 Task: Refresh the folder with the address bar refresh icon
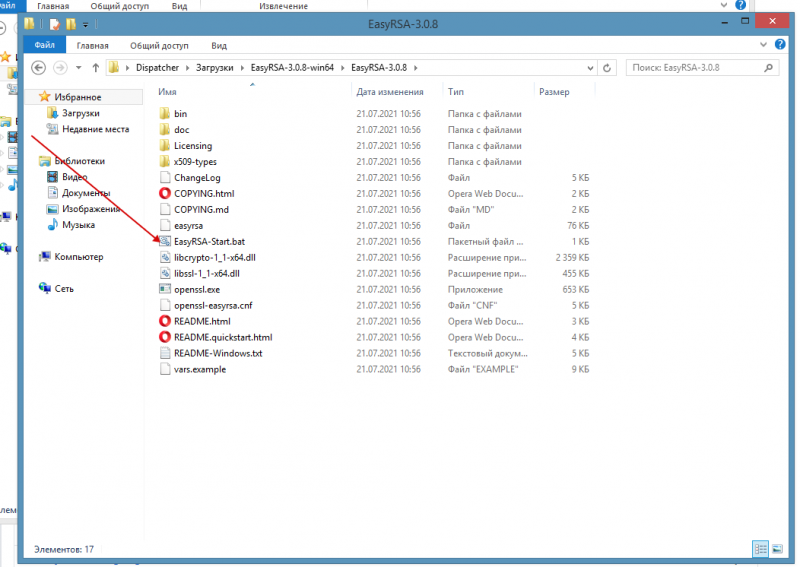click(x=609, y=68)
